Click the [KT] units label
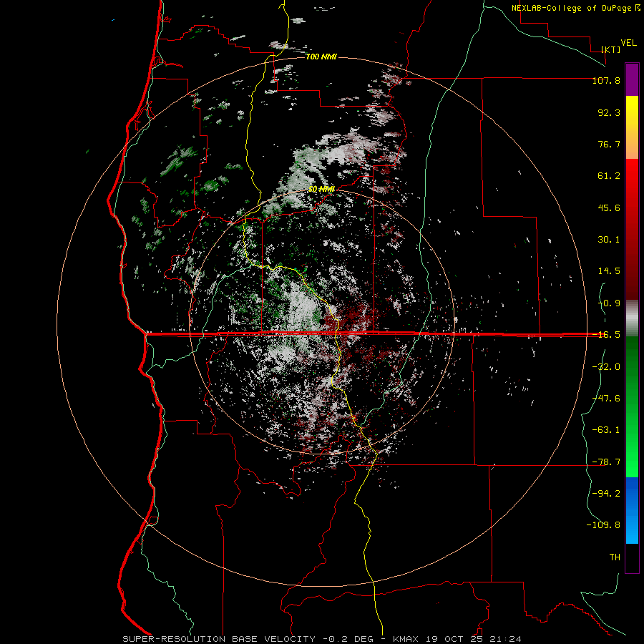The image size is (644, 644). (x=611, y=49)
